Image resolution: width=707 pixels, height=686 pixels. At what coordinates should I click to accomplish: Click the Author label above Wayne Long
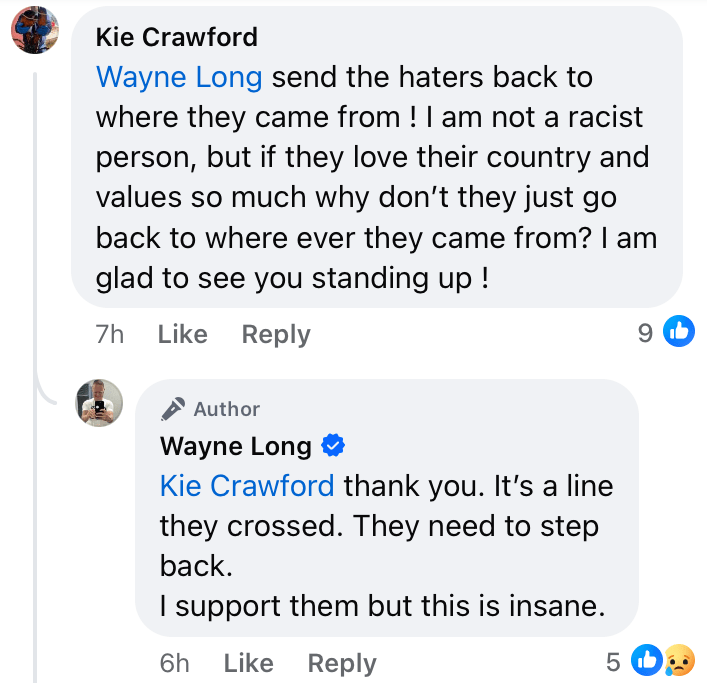coord(226,409)
